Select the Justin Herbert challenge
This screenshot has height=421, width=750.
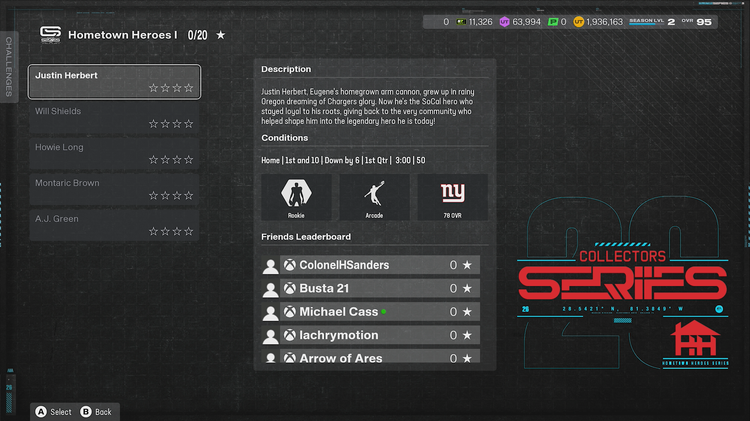coord(114,81)
